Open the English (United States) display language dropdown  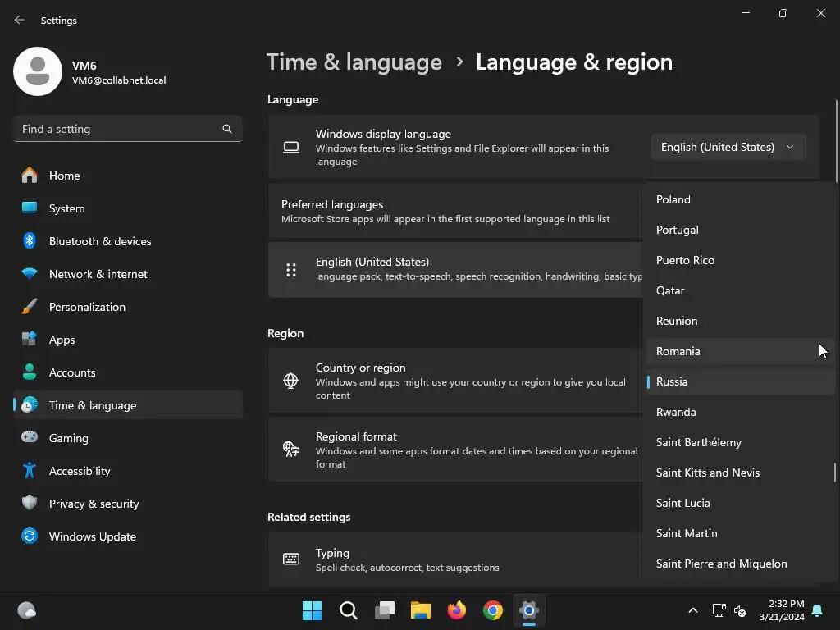pyautogui.click(x=728, y=148)
